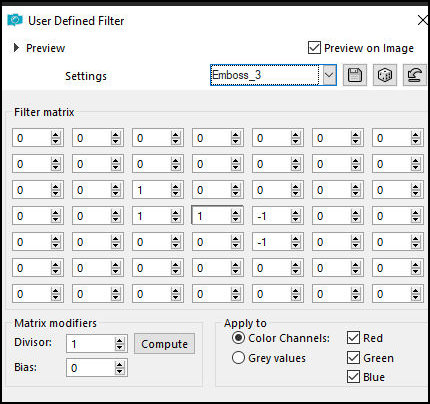
Task: Select the Grey values radio button
Action: click(x=238, y=358)
